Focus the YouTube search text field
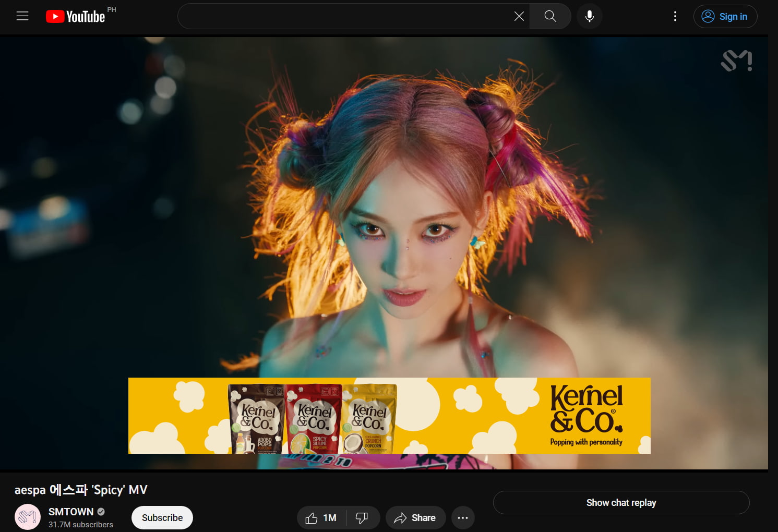 point(344,16)
